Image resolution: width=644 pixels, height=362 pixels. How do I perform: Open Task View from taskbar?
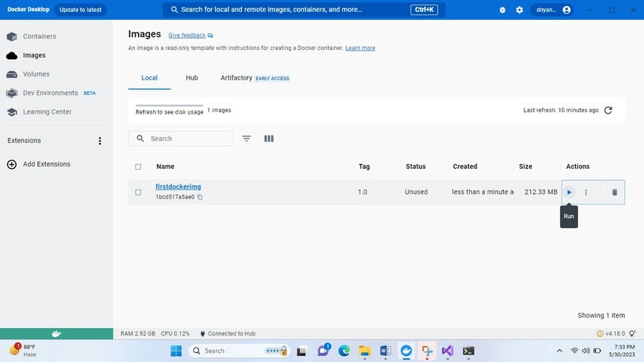[302, 351]
